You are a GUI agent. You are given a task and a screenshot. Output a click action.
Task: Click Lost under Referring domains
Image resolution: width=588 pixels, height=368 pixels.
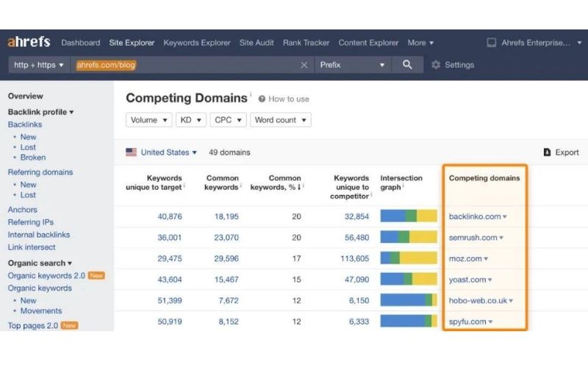pos(28,195)
